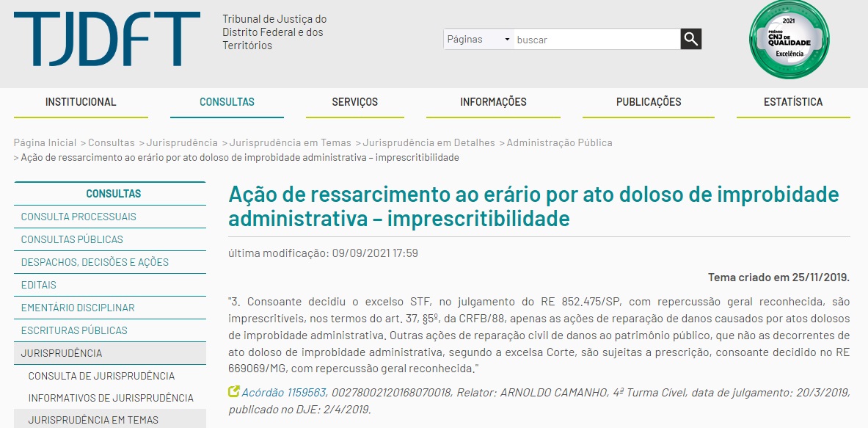
Task: Open EMENTÁRIO DISCIPLINAR in the sidebar
Action: 109,308
